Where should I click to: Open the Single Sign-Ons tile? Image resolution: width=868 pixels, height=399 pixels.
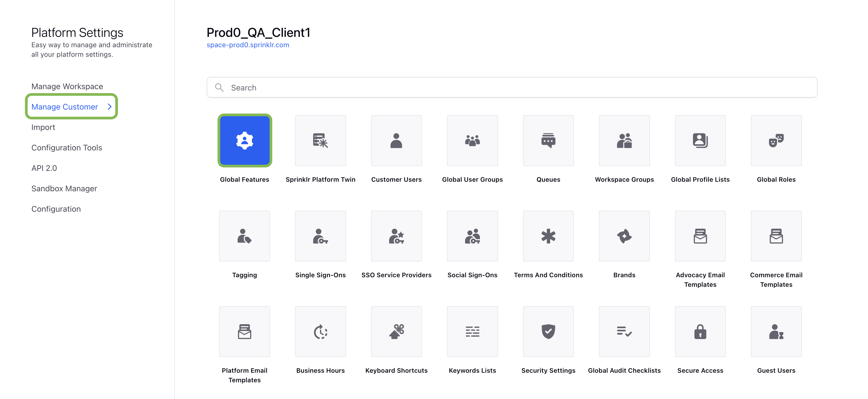point(320,236)
